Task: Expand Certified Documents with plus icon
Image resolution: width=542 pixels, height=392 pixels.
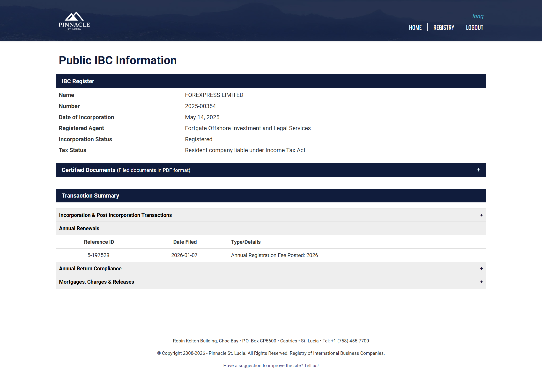Action: [479, 170]
